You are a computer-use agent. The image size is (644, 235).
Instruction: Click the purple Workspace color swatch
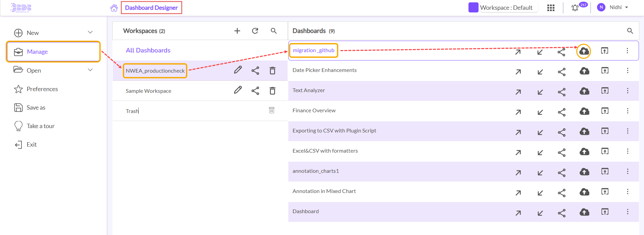[473, 7]
